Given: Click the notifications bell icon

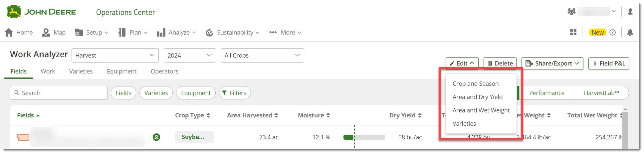Looking at the screenshot, I should [630, 32].
